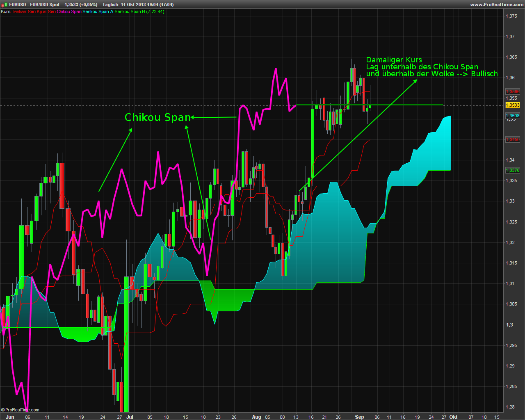Click the 08 date label on time axis
The image size is (525, 420).
(282, 417)
